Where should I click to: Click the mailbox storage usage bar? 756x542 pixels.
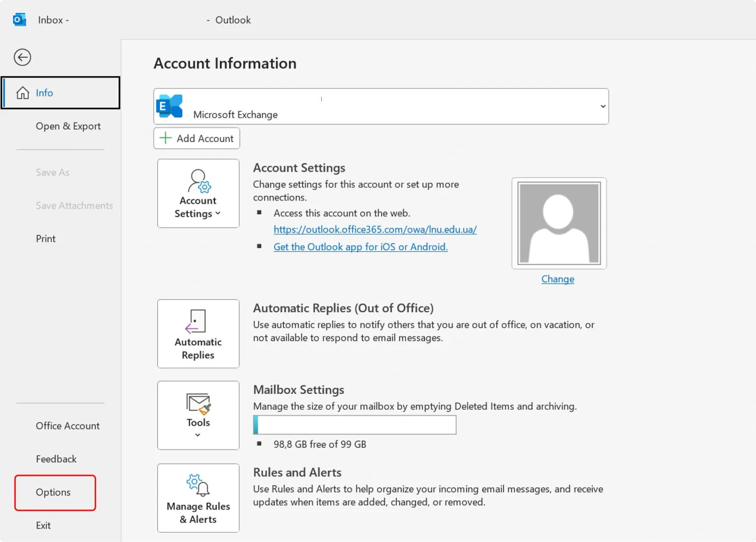(355, 425)
